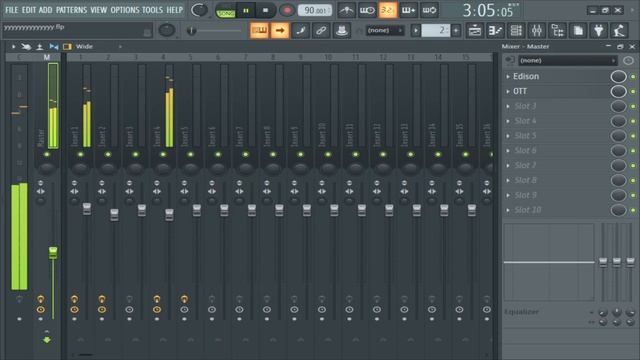Click the Edison slot mix level knob
The height and width of the screenshot is (360, 640).
[x=618, y=76]
